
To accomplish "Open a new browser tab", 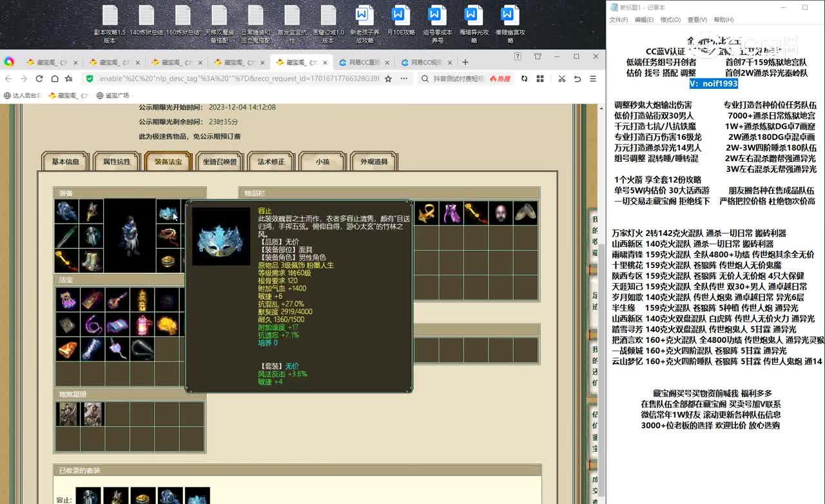I will click(x=465, y=63).
